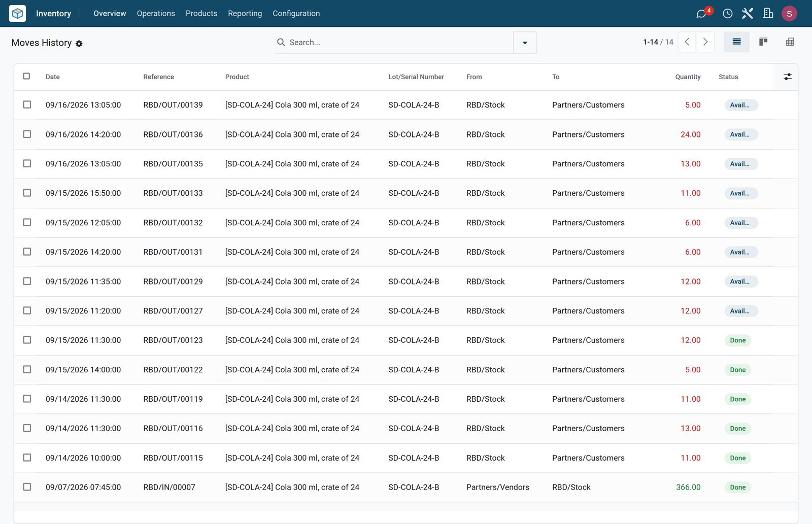Screen dimensions: 812x524
Task: Open the Overview menu
Action: [110, 14]
